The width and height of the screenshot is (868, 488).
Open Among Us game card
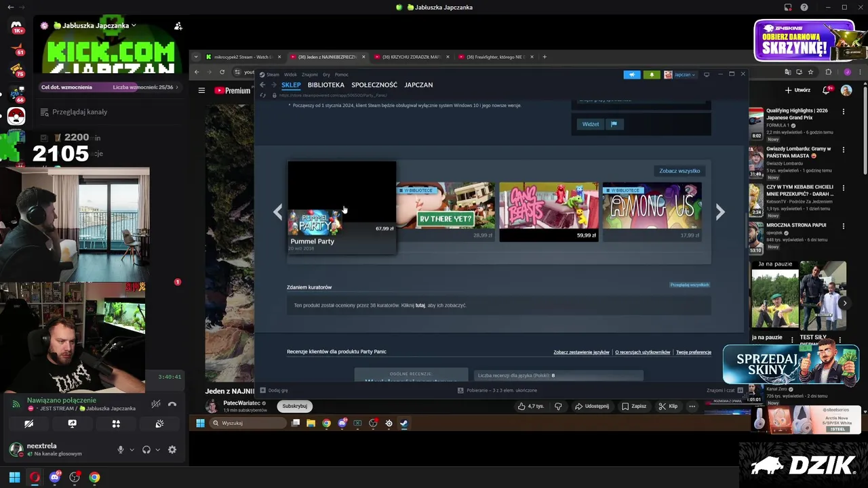pyautogui.click(x=652, y=211)
